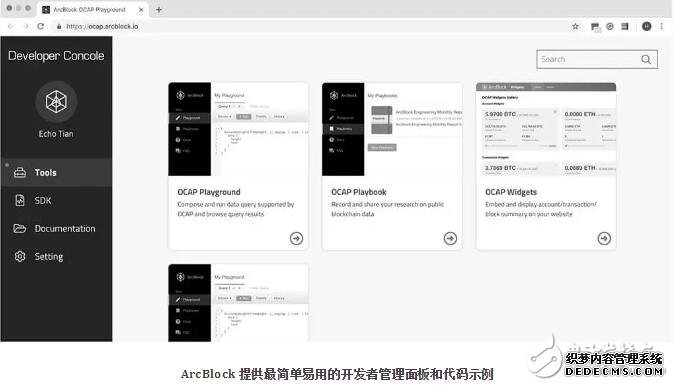Open the Tools sidebar section
This screenshot has width=674, height=386.
56,172
